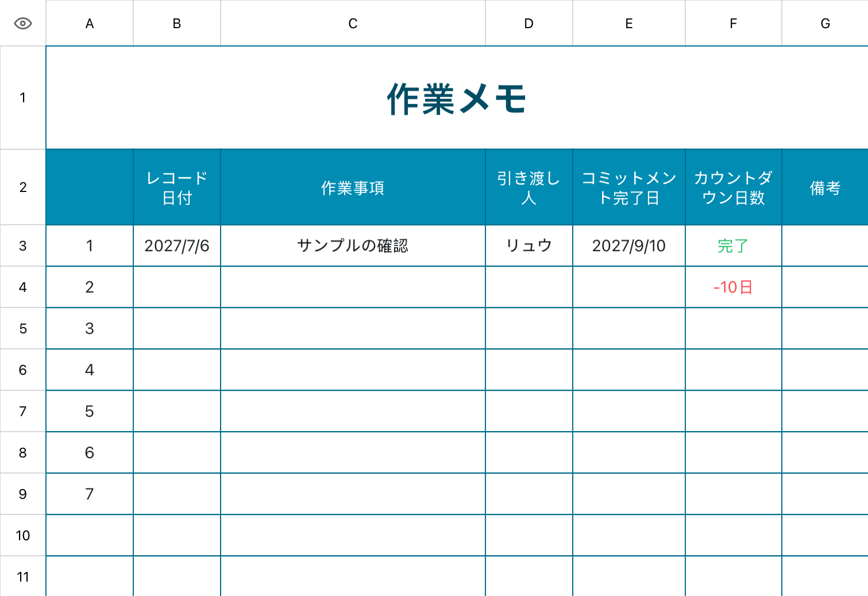Select row 4 header

23,287
